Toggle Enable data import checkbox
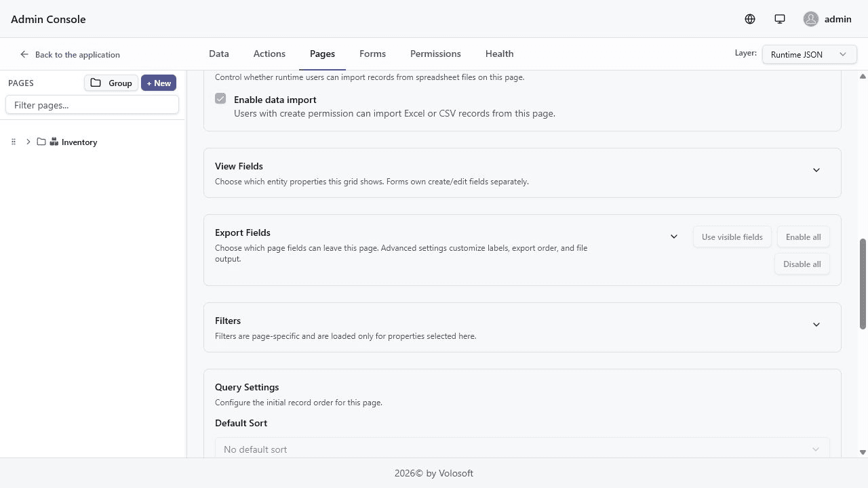 [220, 99]
